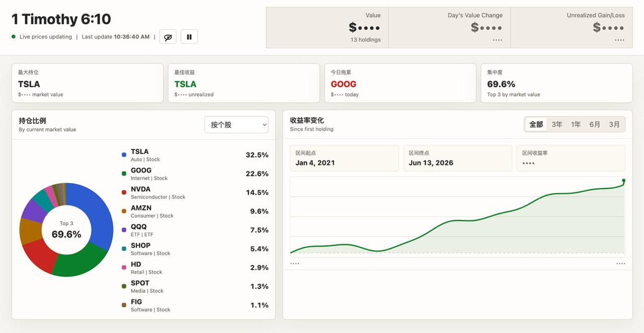
Task: Click the 32.5% allocation value
Action: click(x=257, y=155)
